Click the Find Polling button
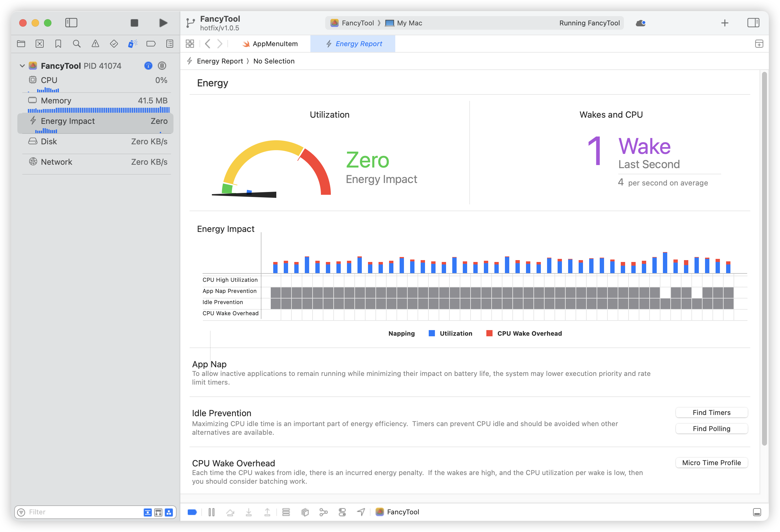This screenshot has width=780, height=532. (x=711, y=429)
